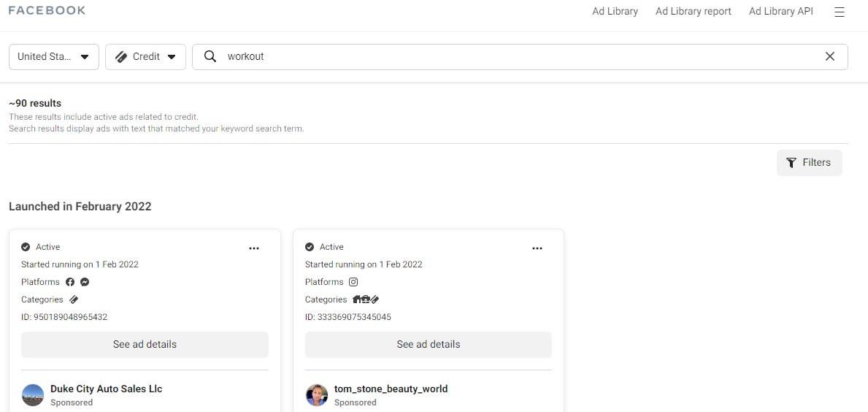Click Duke City Auto Sales avatar
This screenshot has width=868, height=412.
[x=33, y=395]
